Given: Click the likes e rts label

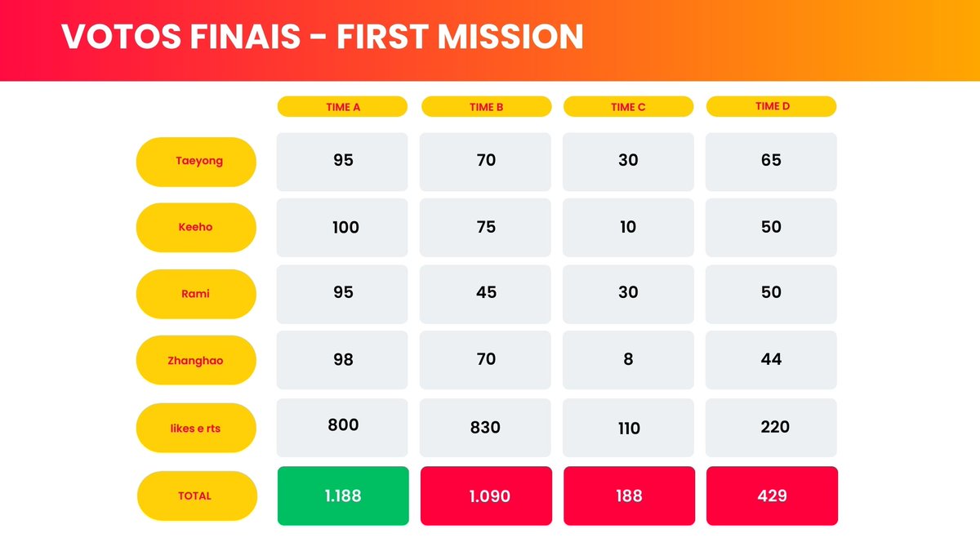Looking at the screenshot, I should click(196, 428).
